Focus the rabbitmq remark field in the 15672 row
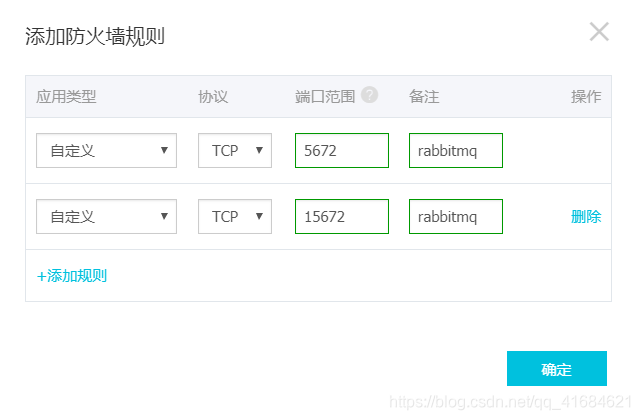Screen dimensions: 640x420 456,217
